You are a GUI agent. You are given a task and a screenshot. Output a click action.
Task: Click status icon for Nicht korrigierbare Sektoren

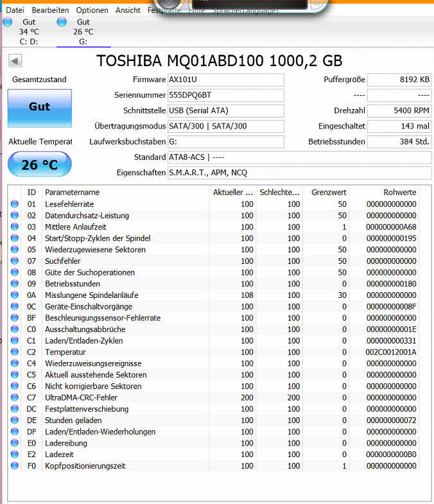(15, 386)
